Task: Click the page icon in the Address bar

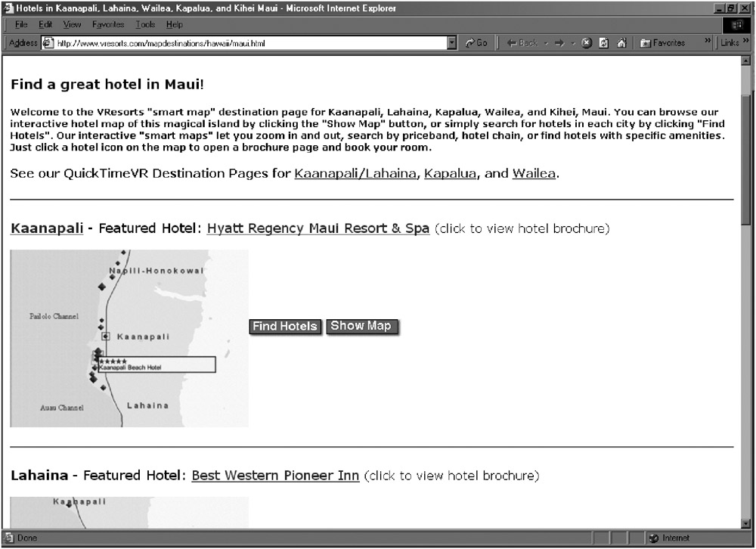Action: (48, 43)
